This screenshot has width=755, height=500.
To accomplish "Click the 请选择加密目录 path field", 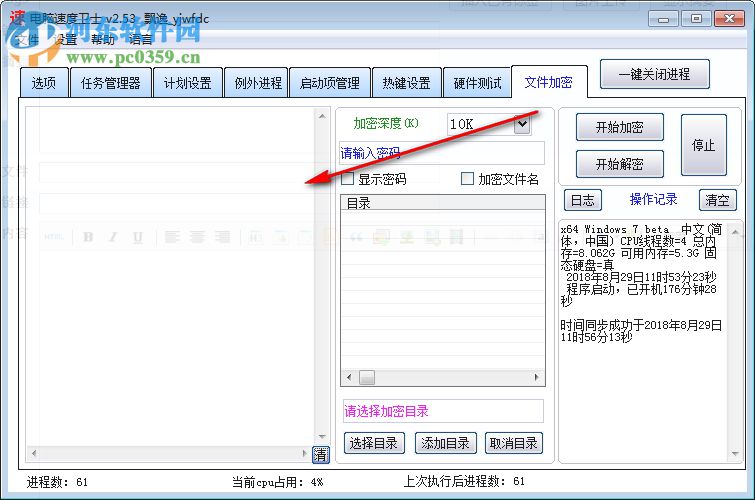I will (443, 411).
